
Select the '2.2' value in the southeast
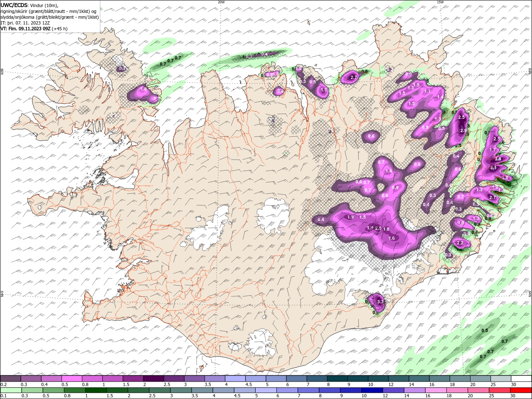460,243
